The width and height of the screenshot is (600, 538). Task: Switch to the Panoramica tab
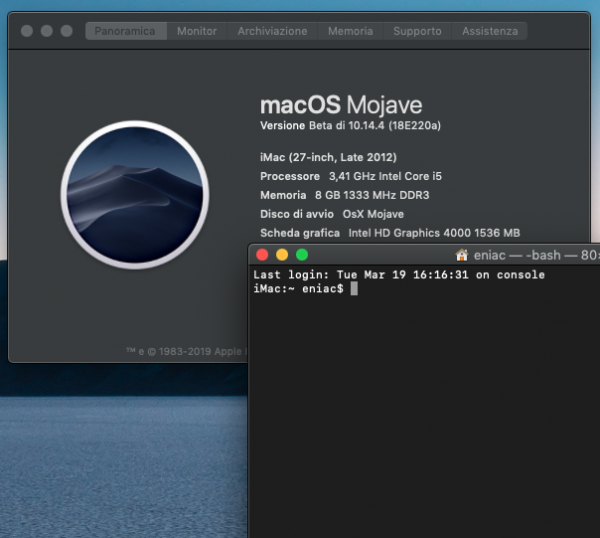pos(125,31)
